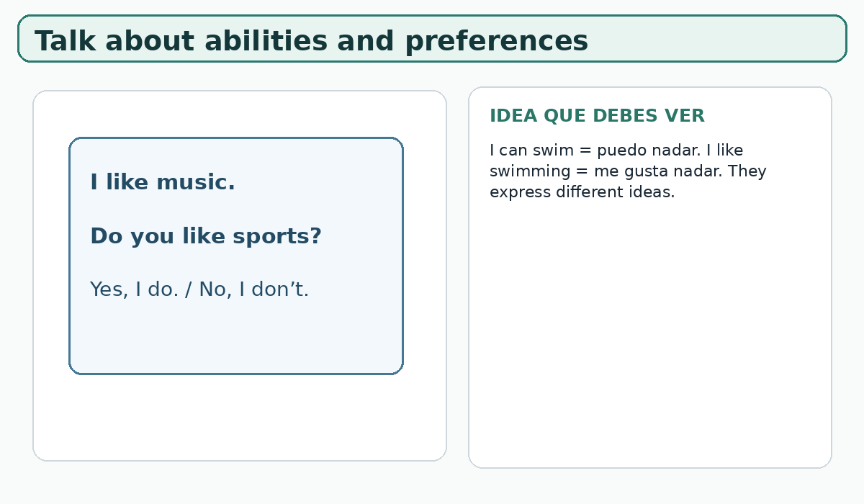This screenshot has height=504, width=864.
Task: Click the word 'preferences' in the title
Action: (496, 41)
